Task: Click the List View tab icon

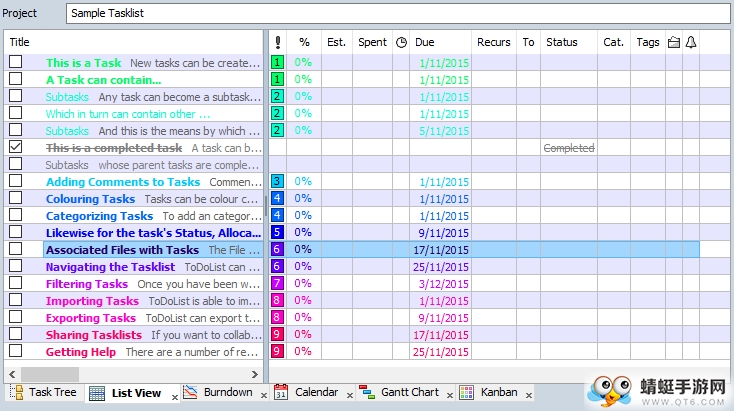Action: 96,393
